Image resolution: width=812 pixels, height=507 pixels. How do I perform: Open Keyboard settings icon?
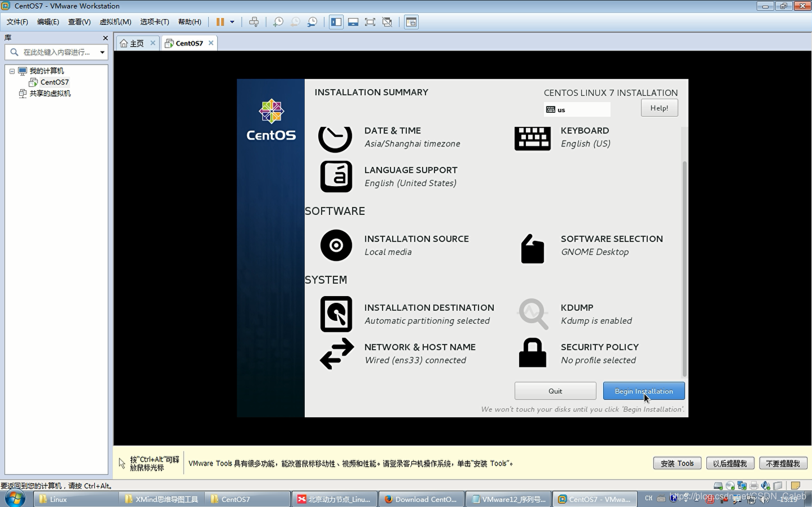click(x=533, y=138)
